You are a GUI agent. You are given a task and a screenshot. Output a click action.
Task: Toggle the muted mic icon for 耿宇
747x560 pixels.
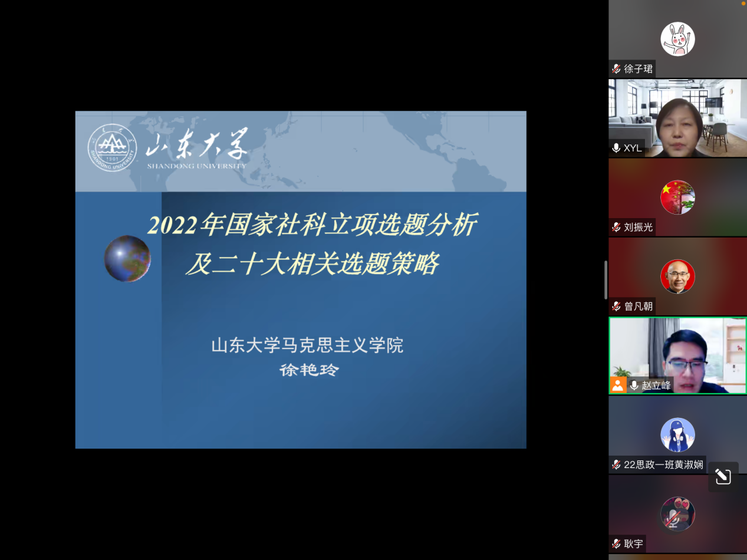pyautogui.click(x=616, y=544)
